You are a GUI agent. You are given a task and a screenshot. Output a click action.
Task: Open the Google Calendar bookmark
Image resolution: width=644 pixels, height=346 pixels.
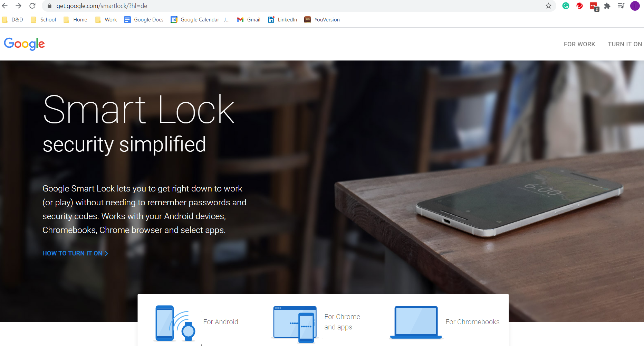pyautogui.click(x=200, y=20)
